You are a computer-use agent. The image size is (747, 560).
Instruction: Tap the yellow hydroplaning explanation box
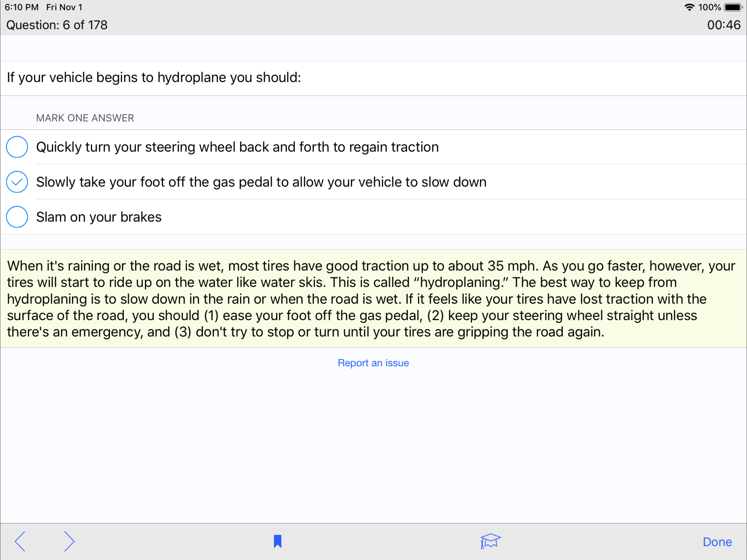pyautogui.click(x=373, y=299)
